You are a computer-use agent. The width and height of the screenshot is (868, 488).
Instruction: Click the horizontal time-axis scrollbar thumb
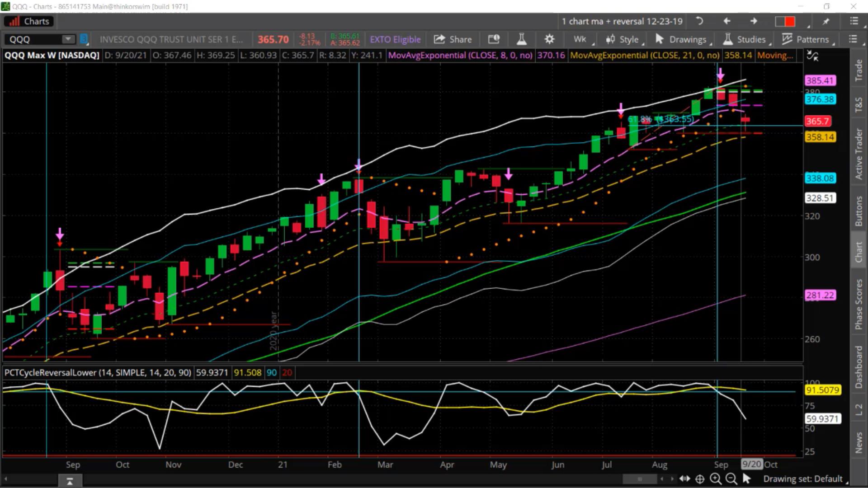(640, 479)
